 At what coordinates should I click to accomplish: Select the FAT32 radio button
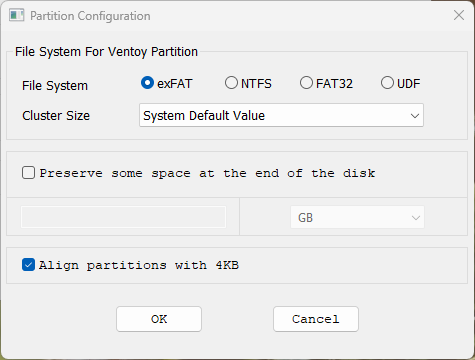pos(306,83)
